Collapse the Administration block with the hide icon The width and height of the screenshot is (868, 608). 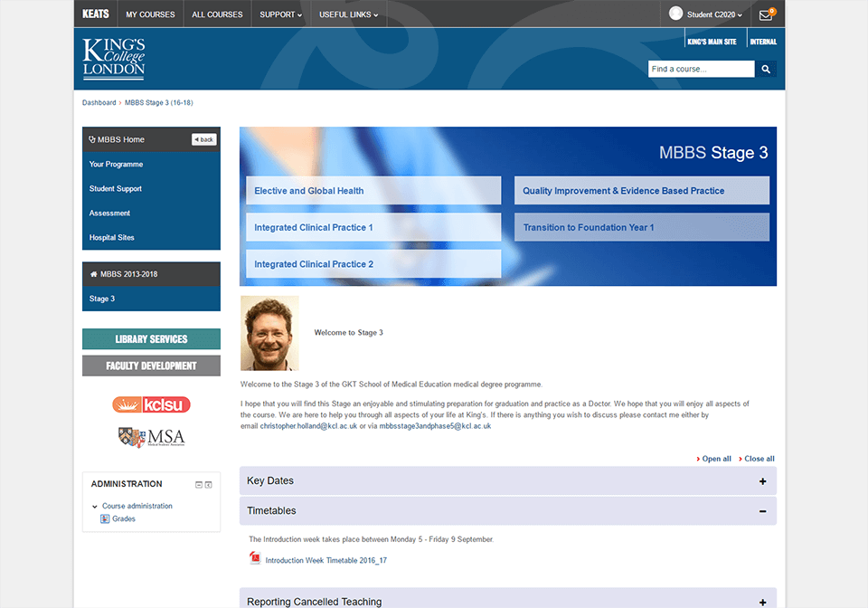(x=199, y=485)
